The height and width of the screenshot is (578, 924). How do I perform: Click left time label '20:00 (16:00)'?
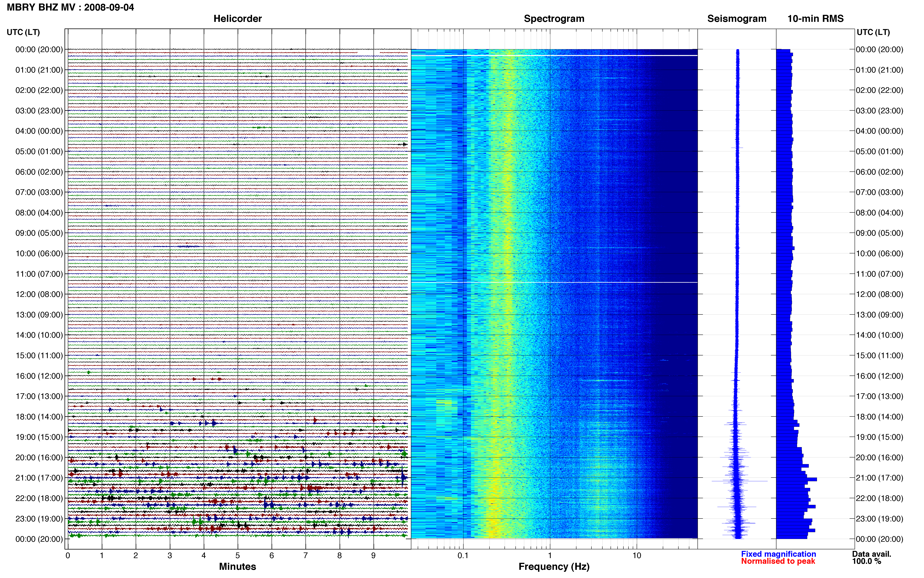coord(39,458)
